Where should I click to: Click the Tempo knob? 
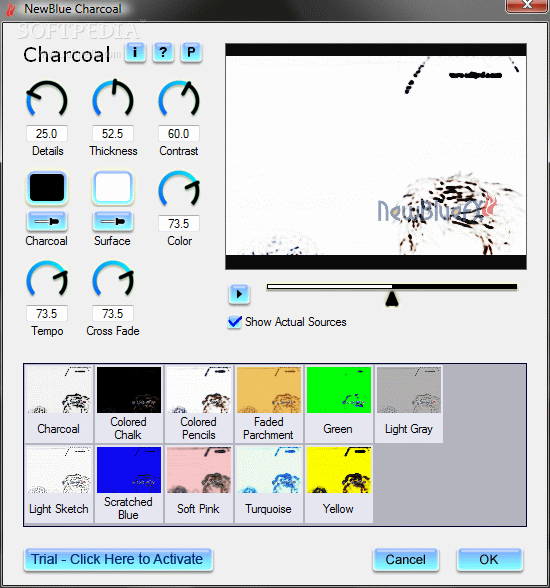(x=47, y=279)
